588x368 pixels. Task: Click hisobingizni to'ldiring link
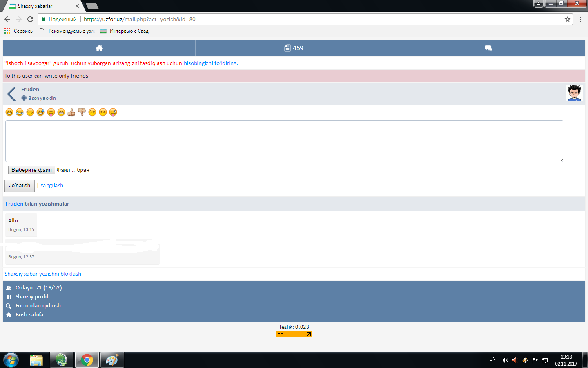pos(211,63)
